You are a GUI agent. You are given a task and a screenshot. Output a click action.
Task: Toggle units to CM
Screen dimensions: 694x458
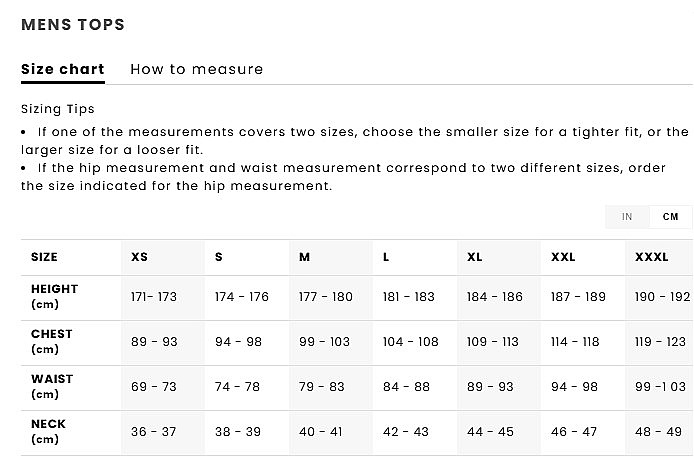tap(670, 217)
